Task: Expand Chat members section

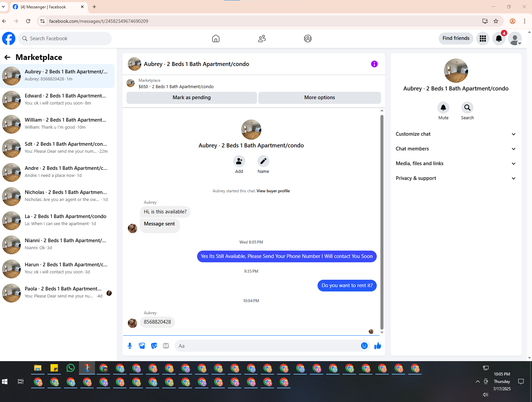Action: 456,149
